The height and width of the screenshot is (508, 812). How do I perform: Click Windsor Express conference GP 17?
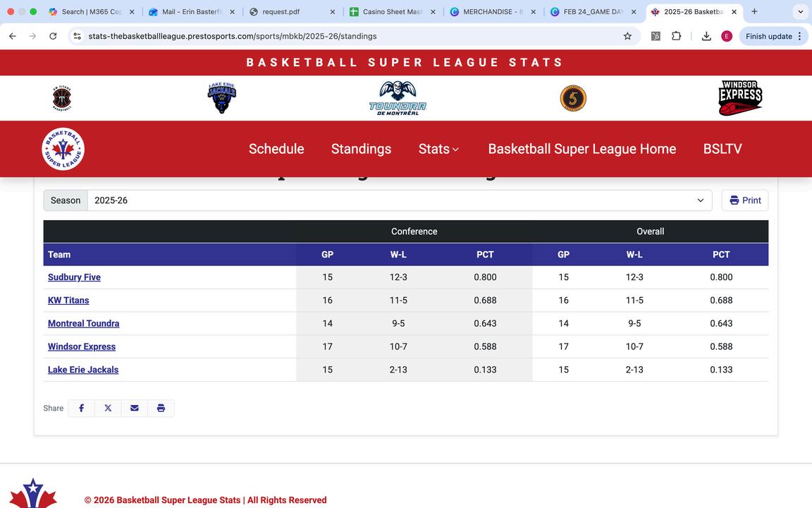point(327,346)
